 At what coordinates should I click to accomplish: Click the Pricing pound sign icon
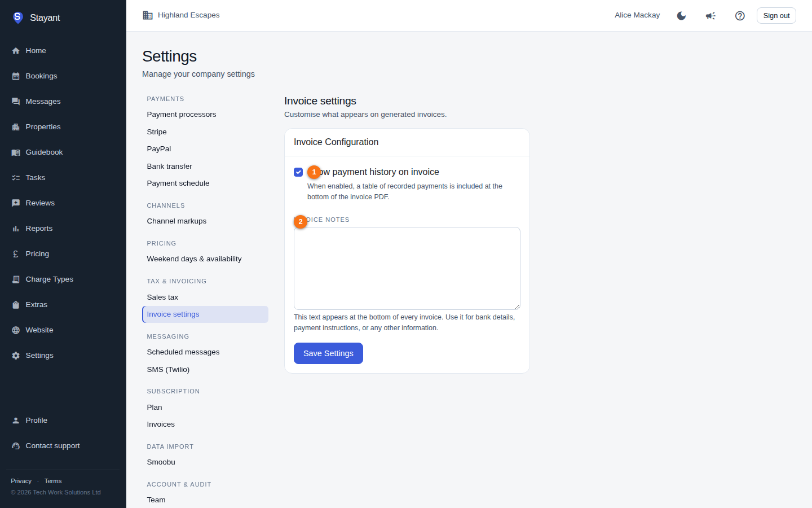click(16, 254)
